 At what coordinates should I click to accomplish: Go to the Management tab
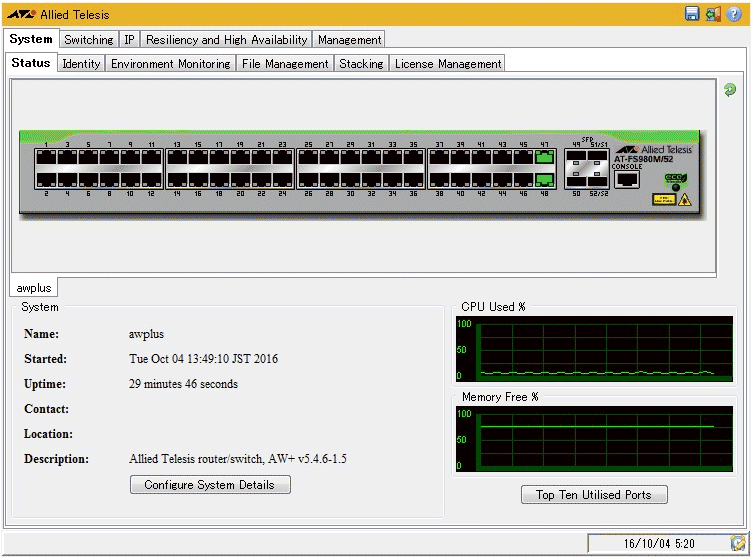pos(349,40)
